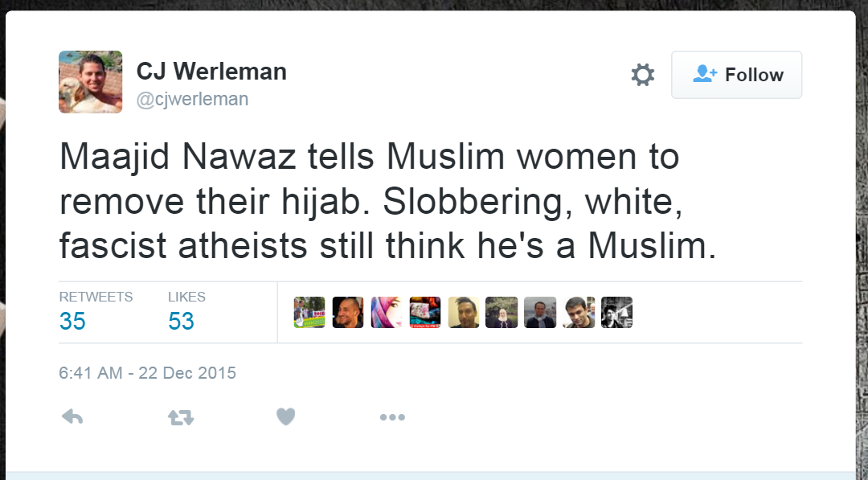The image size is (868, 480).
Task: Click avatar of man wearing scarf
Action: click(540, 313)
